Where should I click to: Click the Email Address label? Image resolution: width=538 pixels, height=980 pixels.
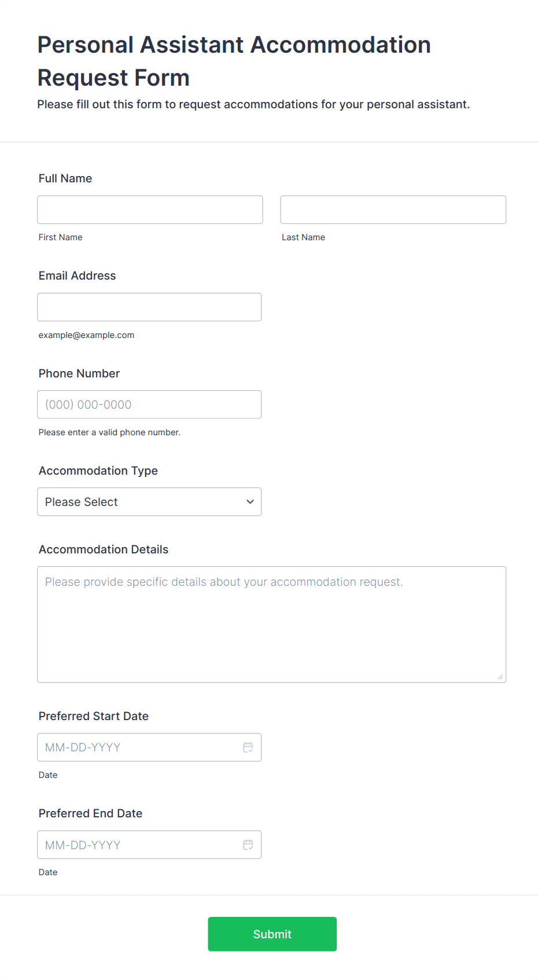(x=78, y=276)
